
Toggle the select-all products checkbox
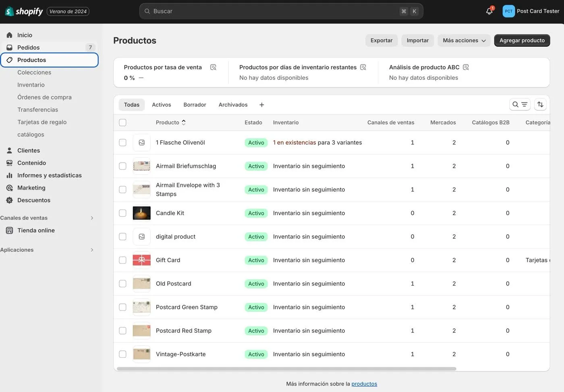click(123, 122)
